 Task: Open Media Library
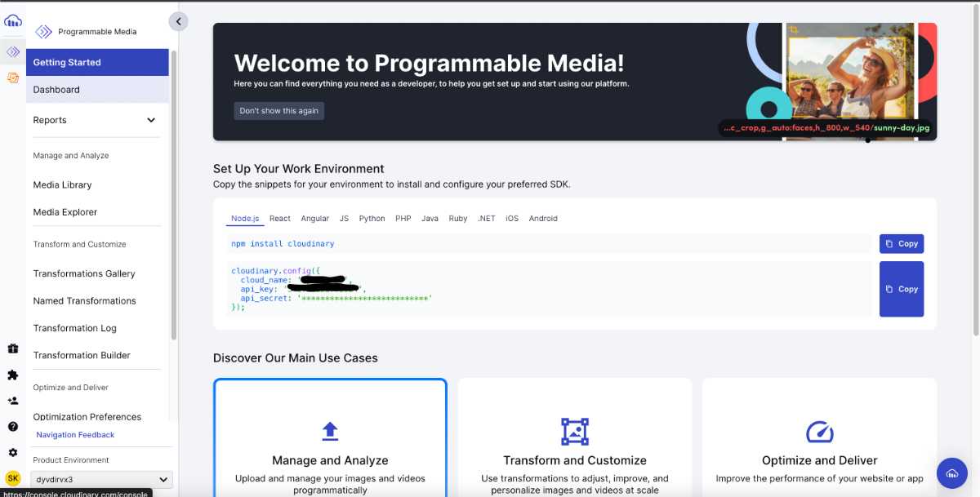[62, 184]
